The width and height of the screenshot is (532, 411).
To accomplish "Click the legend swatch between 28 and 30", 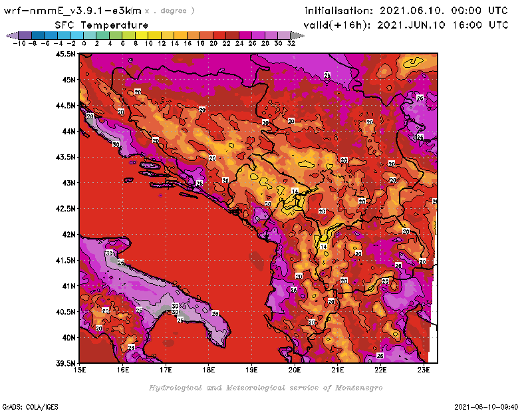I will click(271, 35).
